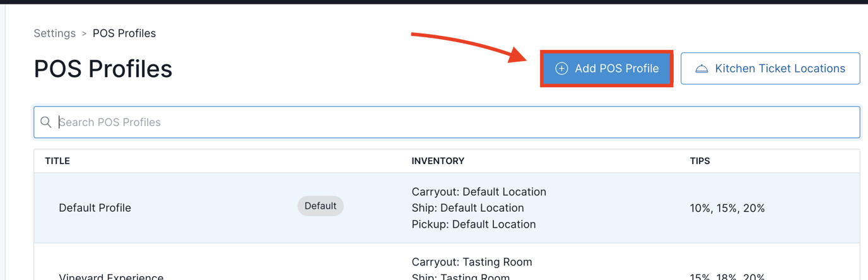Select Carryout: Default Location text
Screen dimensions: 868x280
(479, 192)
